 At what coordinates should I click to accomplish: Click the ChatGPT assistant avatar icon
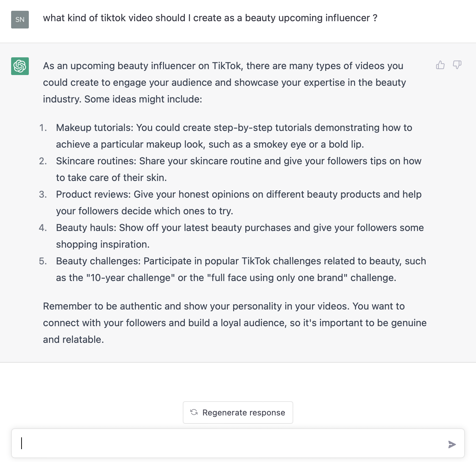[x=20, y=66]
